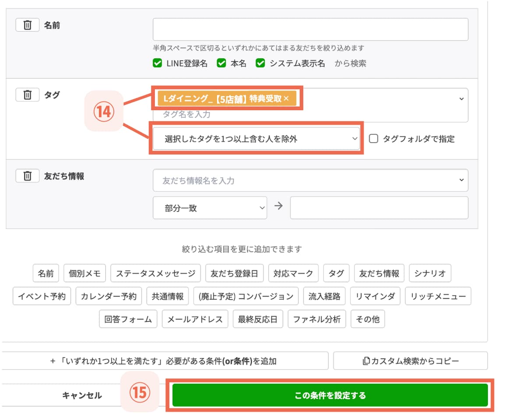
Task: Click the empty 名前 input field
Action: pyautogui.click(x=311, y=29)
